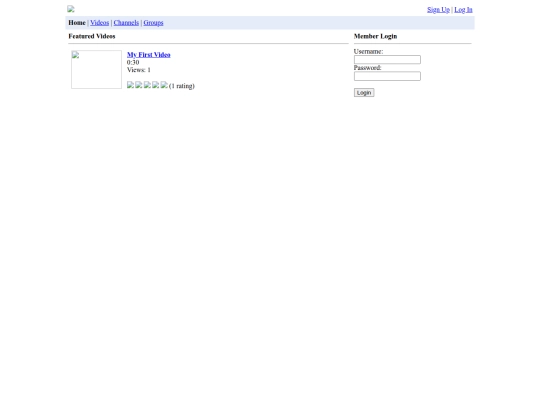Focus the Username input field
The image size is (540, 405).
pos(387,60)
